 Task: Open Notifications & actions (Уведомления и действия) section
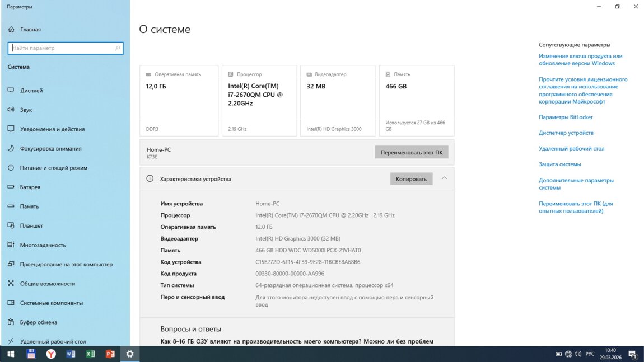point(52,129)
